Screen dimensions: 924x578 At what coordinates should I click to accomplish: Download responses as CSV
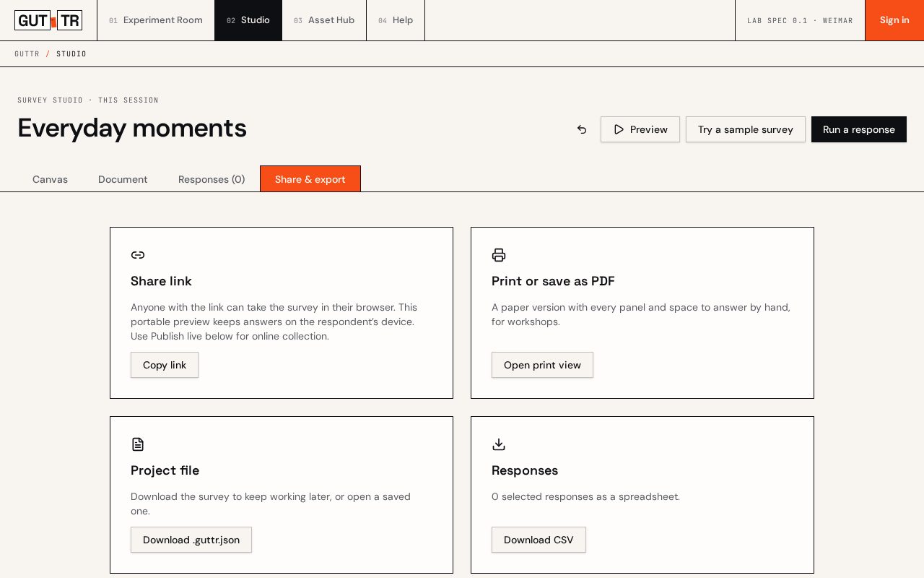point(539,540)
